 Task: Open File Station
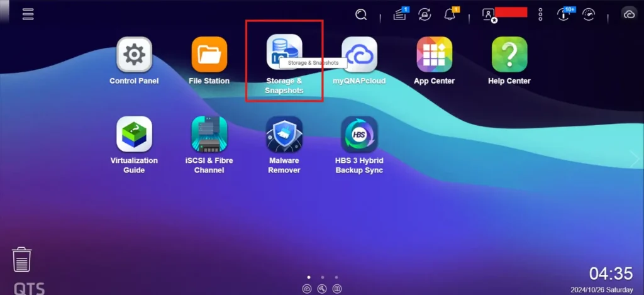click(x=209, y=55)
